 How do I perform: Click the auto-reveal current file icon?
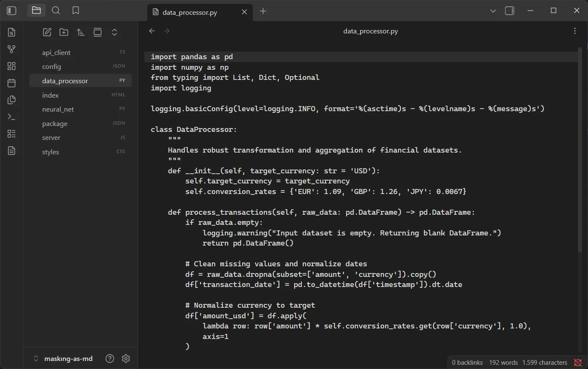click(x=98, y=32)
